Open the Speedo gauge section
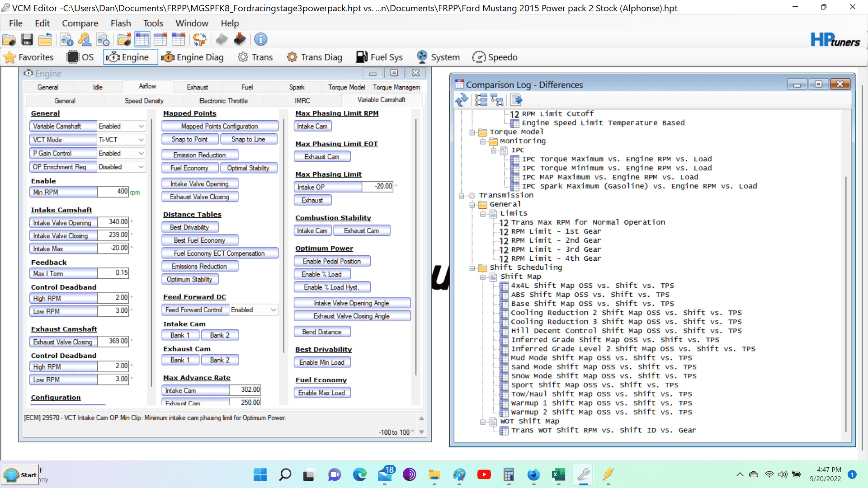This screenshot has height=488, width=868. tap(495, 57)
